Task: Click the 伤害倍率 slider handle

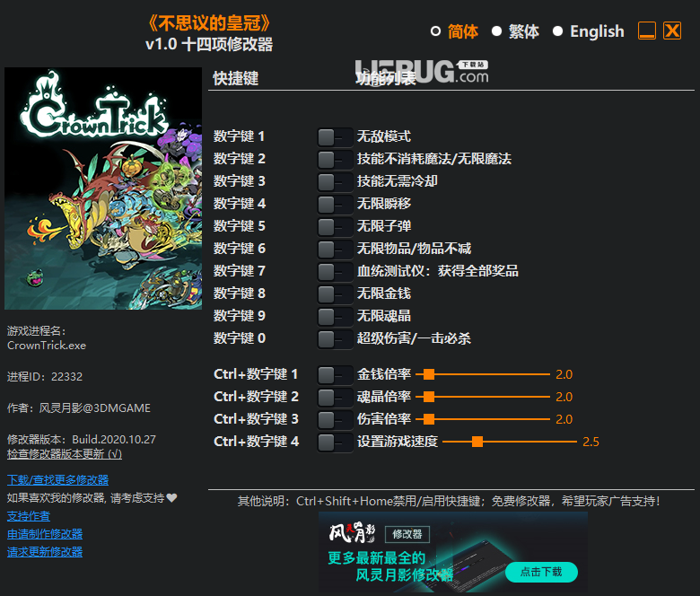Action: click(429, 419)
